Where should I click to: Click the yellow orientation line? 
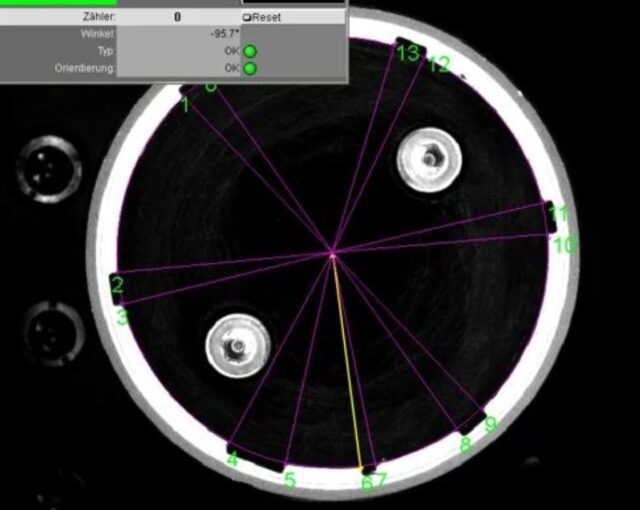347,363
